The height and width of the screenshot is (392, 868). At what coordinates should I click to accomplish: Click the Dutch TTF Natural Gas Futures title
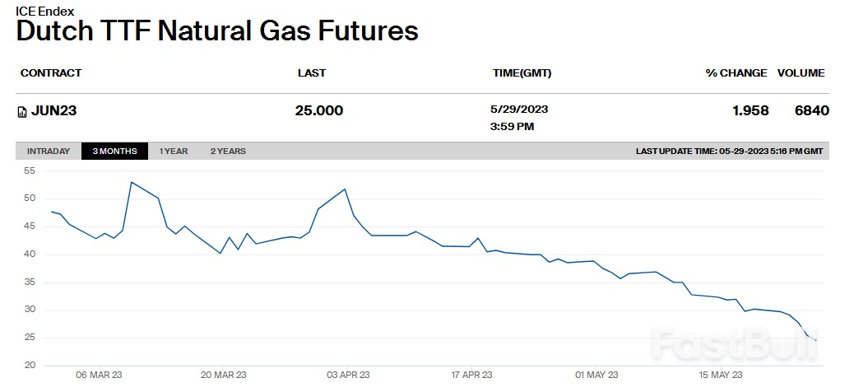coord(217,31)
